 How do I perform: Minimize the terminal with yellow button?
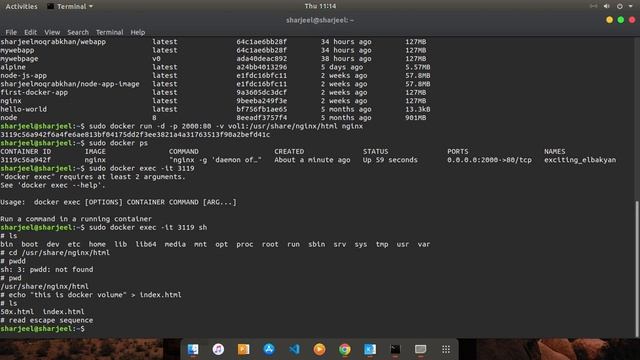coord(609,20)
